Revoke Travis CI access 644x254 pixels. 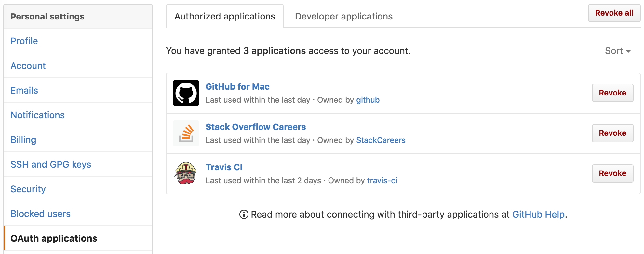tap(612, 173)
